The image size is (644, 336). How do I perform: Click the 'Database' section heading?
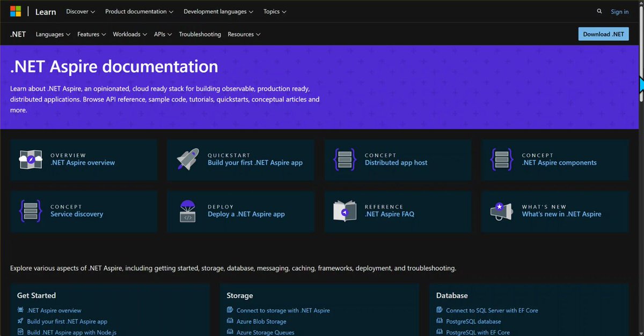click(452, 295)
